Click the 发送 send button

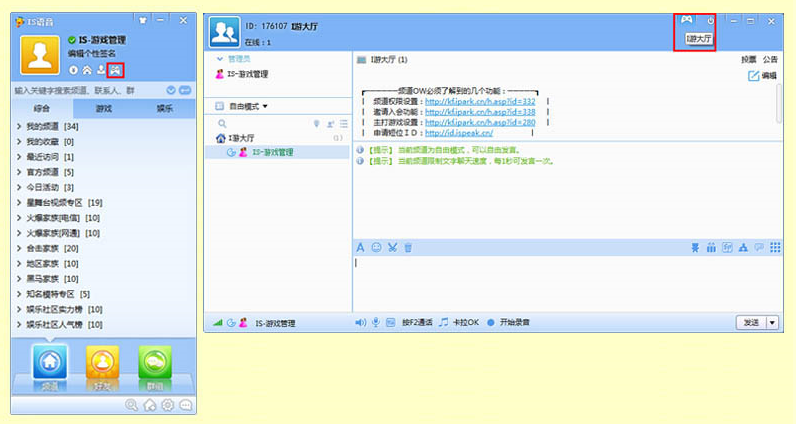[x=750, y=322]
